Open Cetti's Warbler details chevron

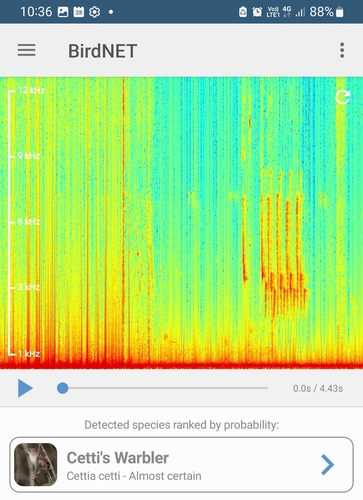click(x=327, y=464)
